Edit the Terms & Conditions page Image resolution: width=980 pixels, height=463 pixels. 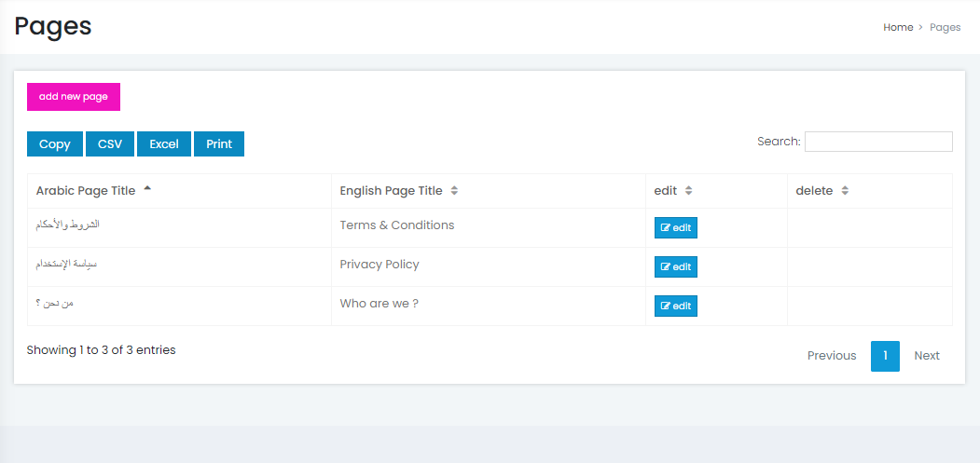pyautogui.click(x=676, y=227)
